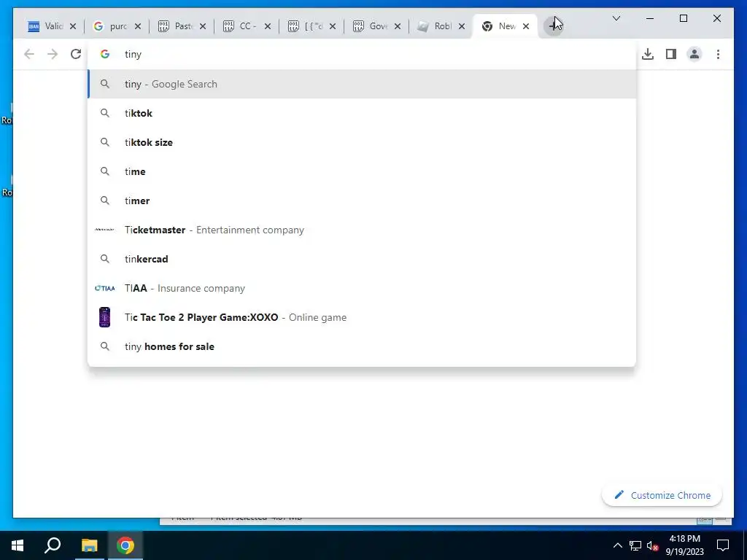Choose the 'tiktok size' suggestion
Image resolution: width=747 pixels, height=560 pixels.
362,142
